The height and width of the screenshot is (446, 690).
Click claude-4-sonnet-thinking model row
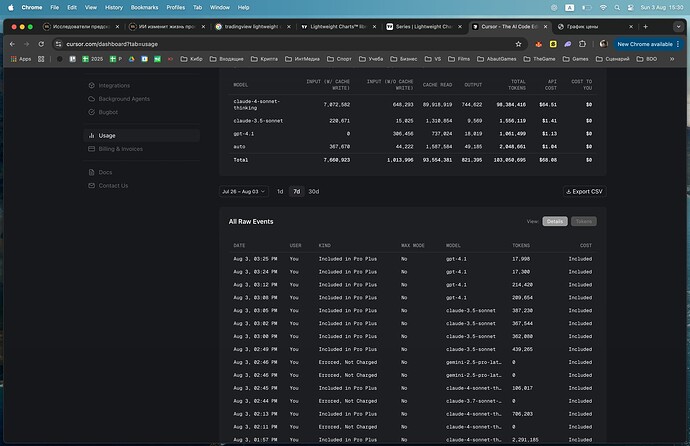[x=412, y=105]
